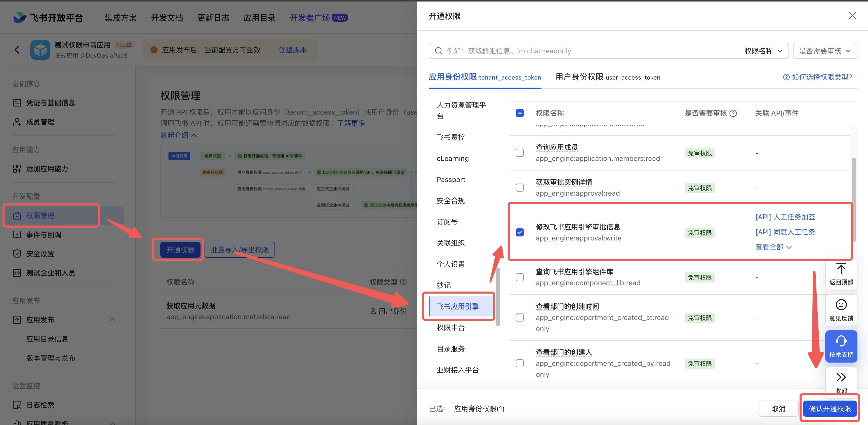The height and width of the screenshot is (425, 868).
Task: Check the 查看部门的创建时间 checkbox
Action: point(520,317)
